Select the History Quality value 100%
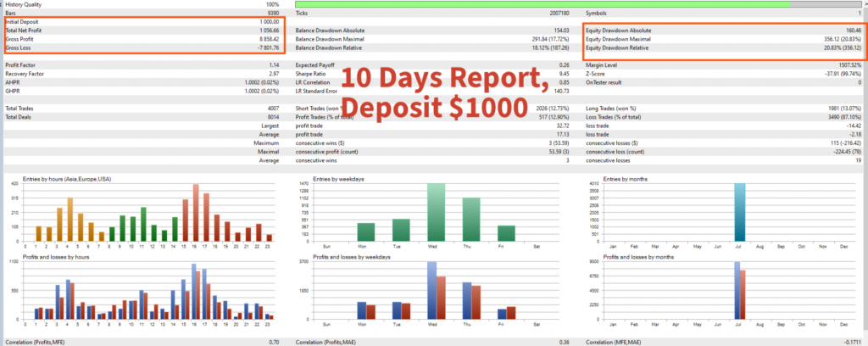This screenshot has width=868, height=346. 272,4
